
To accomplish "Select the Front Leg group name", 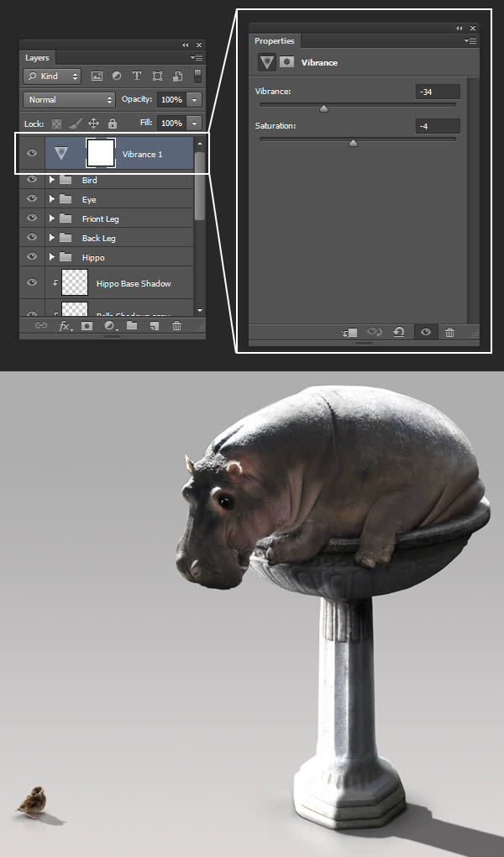I will click(x=101, y=218).
